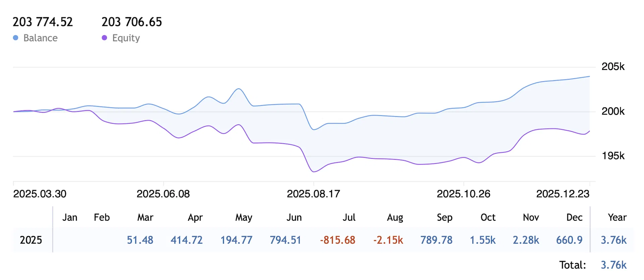The width and height of the screenshot is (644, 280).
Task: Click the Total 3.76k value
Action: tap(613, 265)
